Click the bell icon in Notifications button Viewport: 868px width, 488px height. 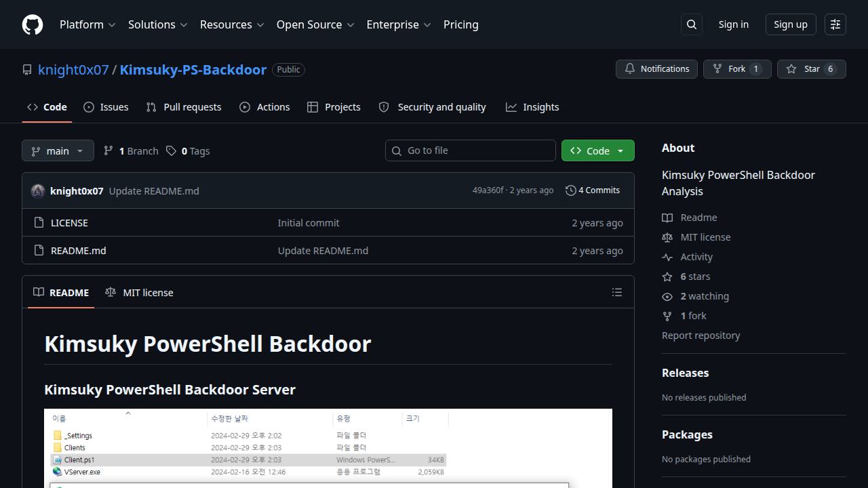[x=630, y=69]
